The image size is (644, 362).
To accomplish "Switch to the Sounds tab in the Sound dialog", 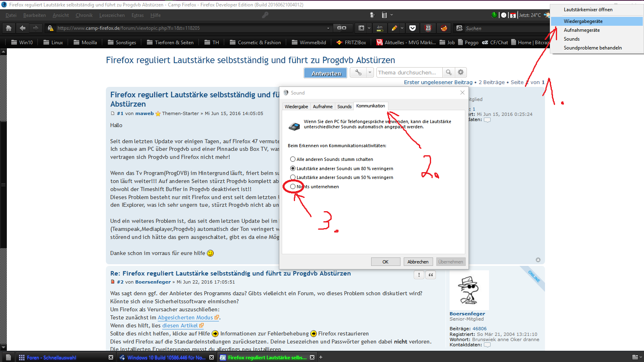I will click(x=344, y=107).
